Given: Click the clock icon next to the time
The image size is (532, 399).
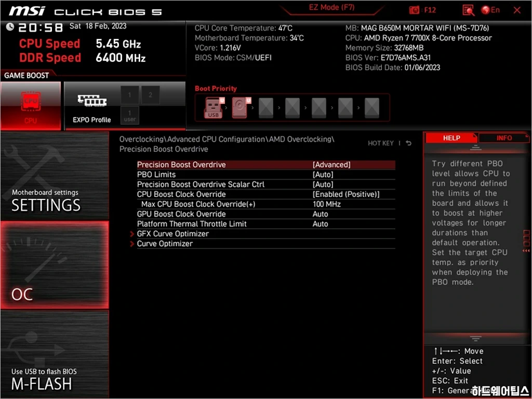Looking at the screenshot, I should click(10, 27).
